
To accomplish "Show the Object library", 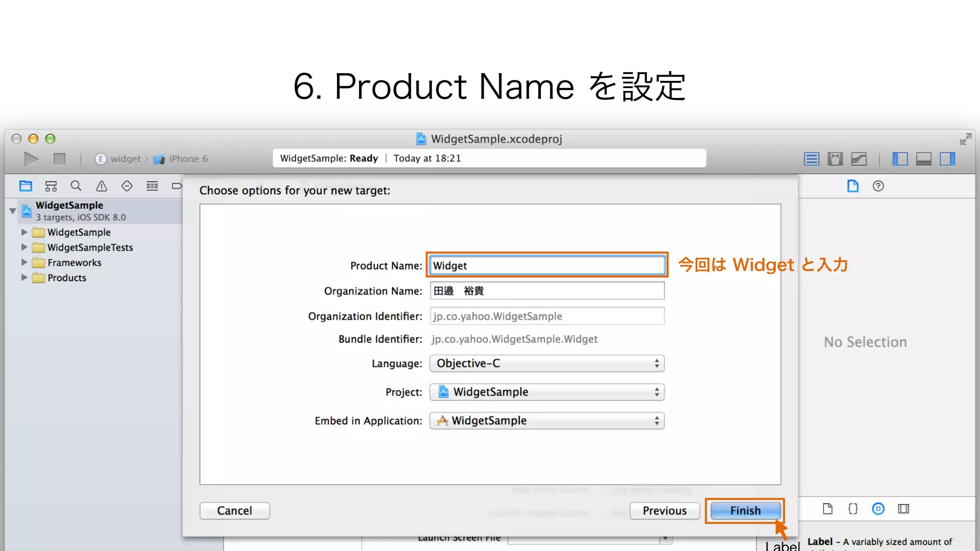I will coord(878,509).
